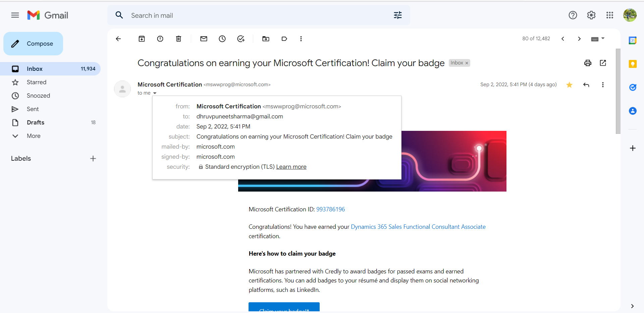Image resolution: width=644 pixels, height=313 pixels.
Task: Open Dynamics 365 Sales Functional Consultant link
Action: tap(418, 227)
